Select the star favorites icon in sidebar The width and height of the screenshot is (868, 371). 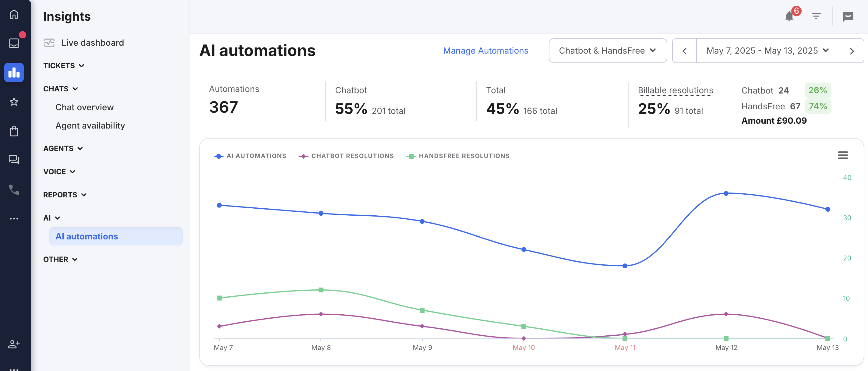(14, 101)
